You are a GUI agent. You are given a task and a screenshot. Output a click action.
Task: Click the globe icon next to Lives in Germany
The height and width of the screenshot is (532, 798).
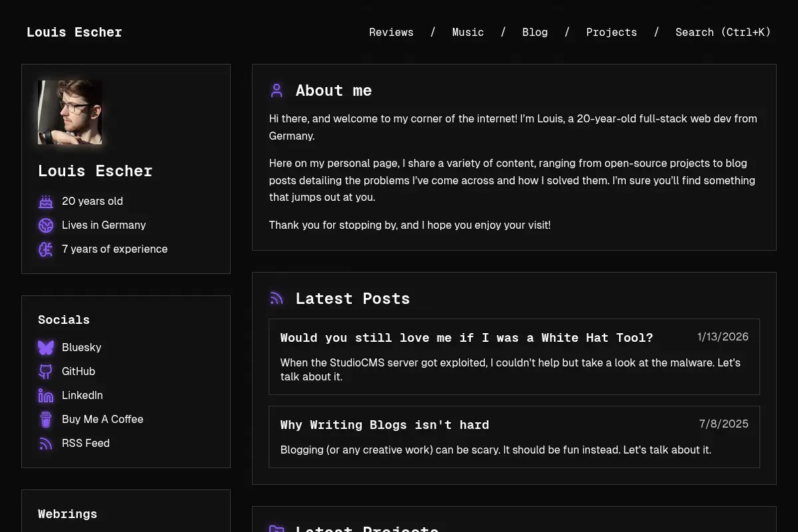coord(46,225)
